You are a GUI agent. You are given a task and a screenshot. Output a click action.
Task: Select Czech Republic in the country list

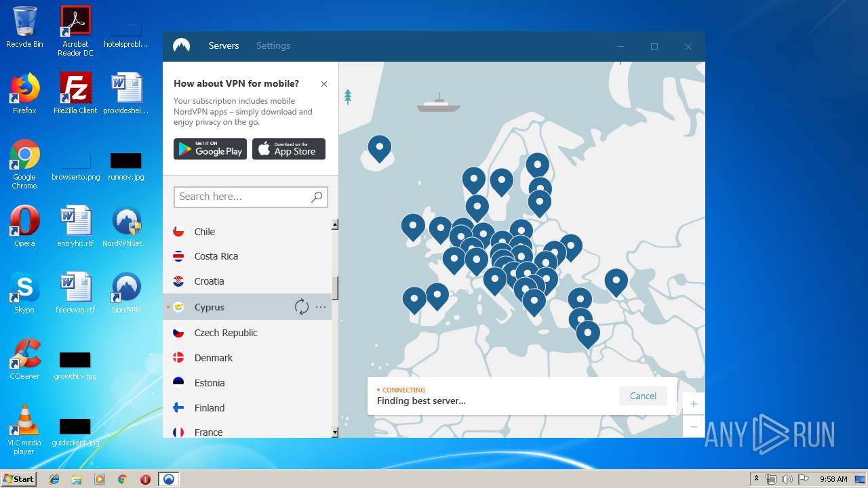247,333
